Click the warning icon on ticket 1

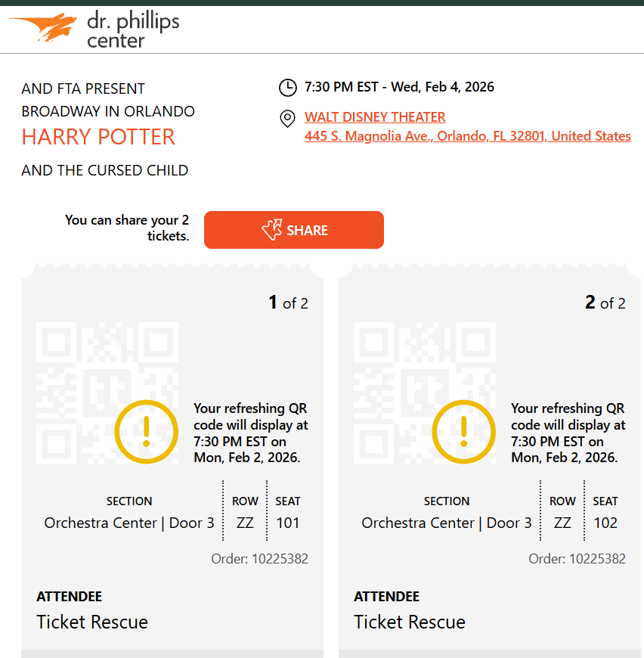pos(147,432)
